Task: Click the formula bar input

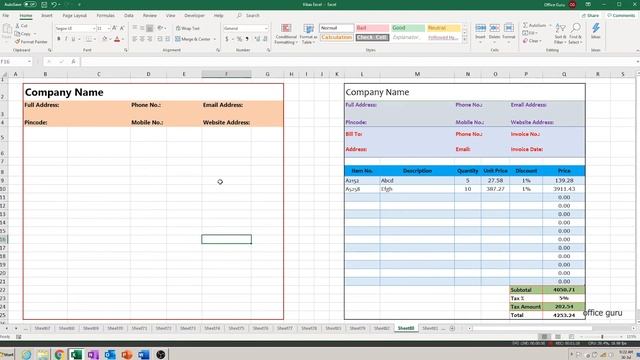Action: (359, 62)
